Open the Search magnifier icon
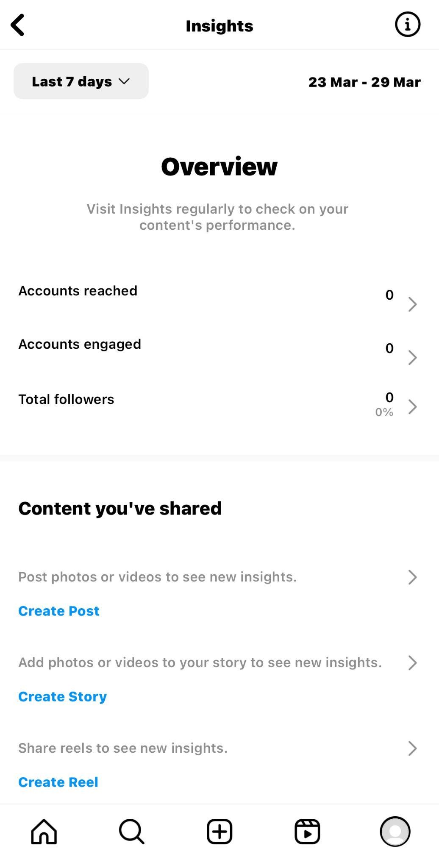The image size is (439, 868). 132,831
